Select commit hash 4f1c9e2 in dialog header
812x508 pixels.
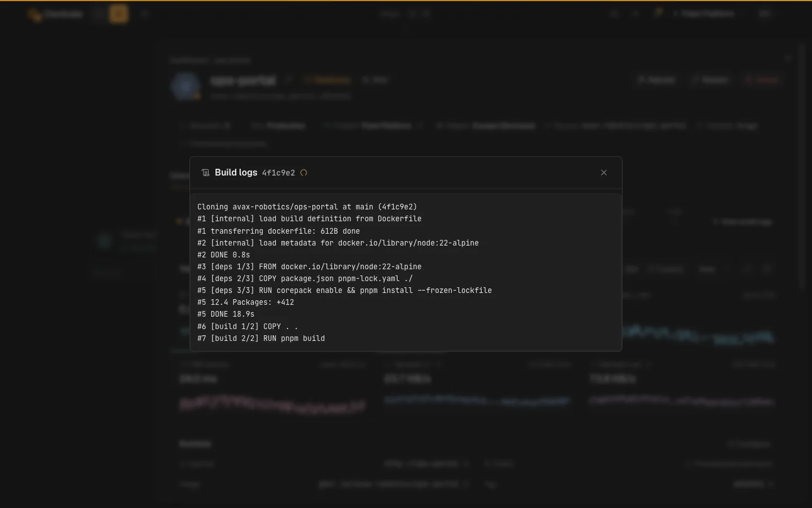[x=279, y=173]
